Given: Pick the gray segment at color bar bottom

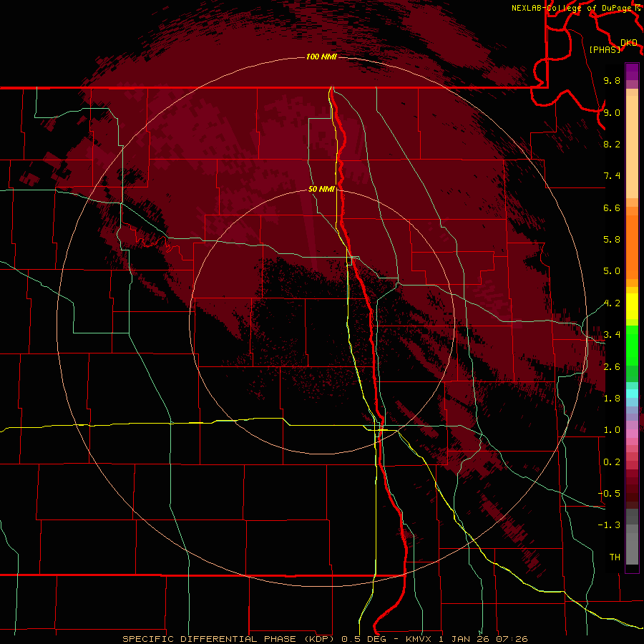Looking at the screenshot, I should pyautogui.click(x=632, y=548).
